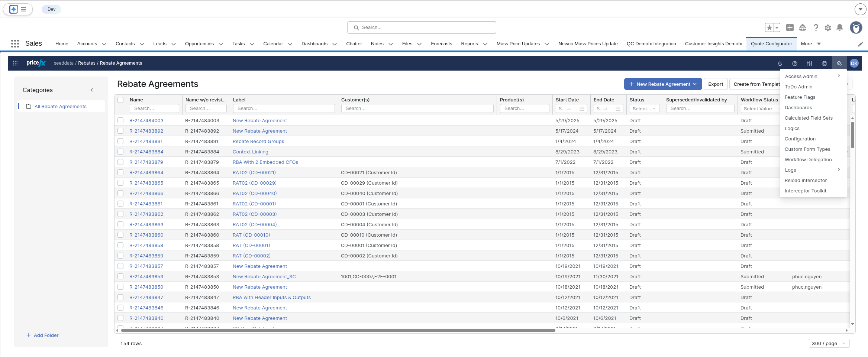Open the Salesforce notifications bell
Image resolution: width=868 pixels, height=357 pixels.
[x=840, y=28]
